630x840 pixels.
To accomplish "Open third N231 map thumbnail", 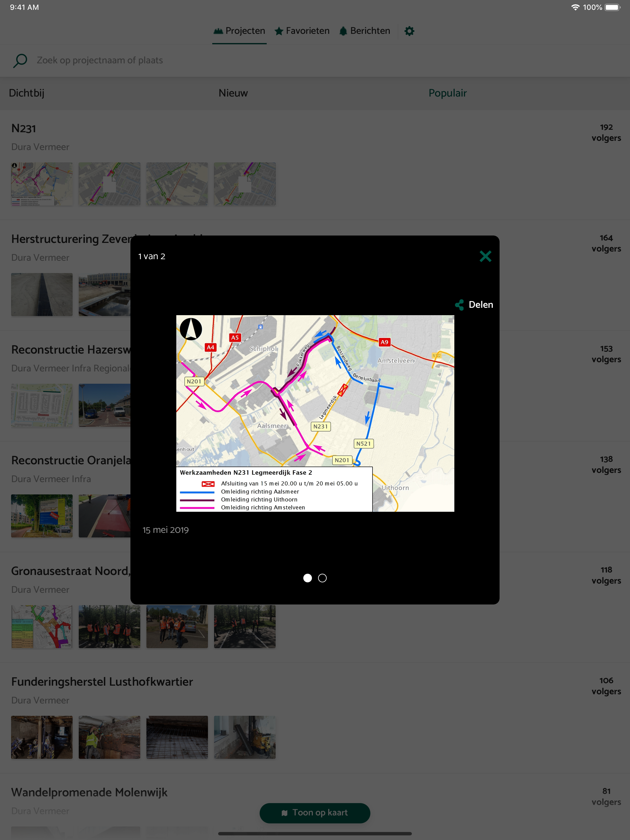I will 177,184.
